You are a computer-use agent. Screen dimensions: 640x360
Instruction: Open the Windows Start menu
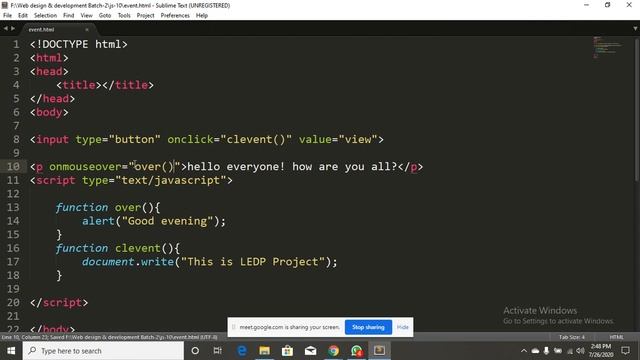point(11,351)
